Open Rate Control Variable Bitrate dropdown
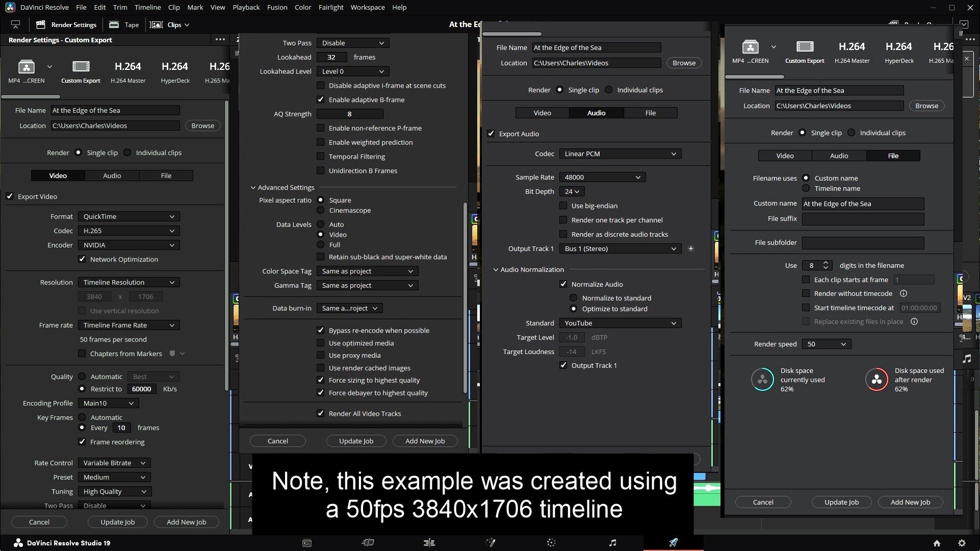The image size is (980, 551). click(114, 463)
